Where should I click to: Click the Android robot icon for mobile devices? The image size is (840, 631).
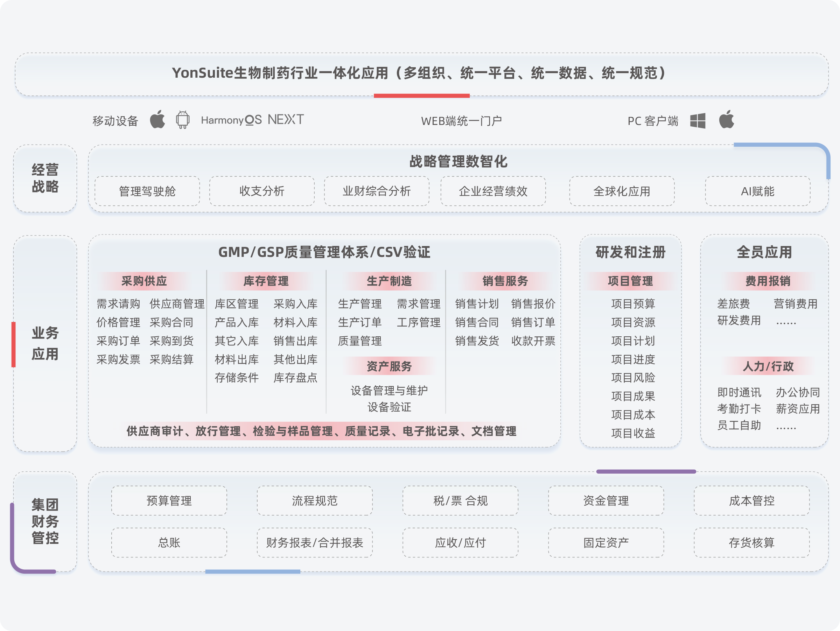click(182, 120)
